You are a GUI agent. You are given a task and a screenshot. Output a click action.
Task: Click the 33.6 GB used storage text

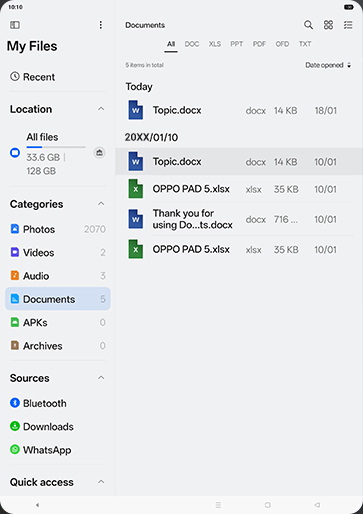43,157
